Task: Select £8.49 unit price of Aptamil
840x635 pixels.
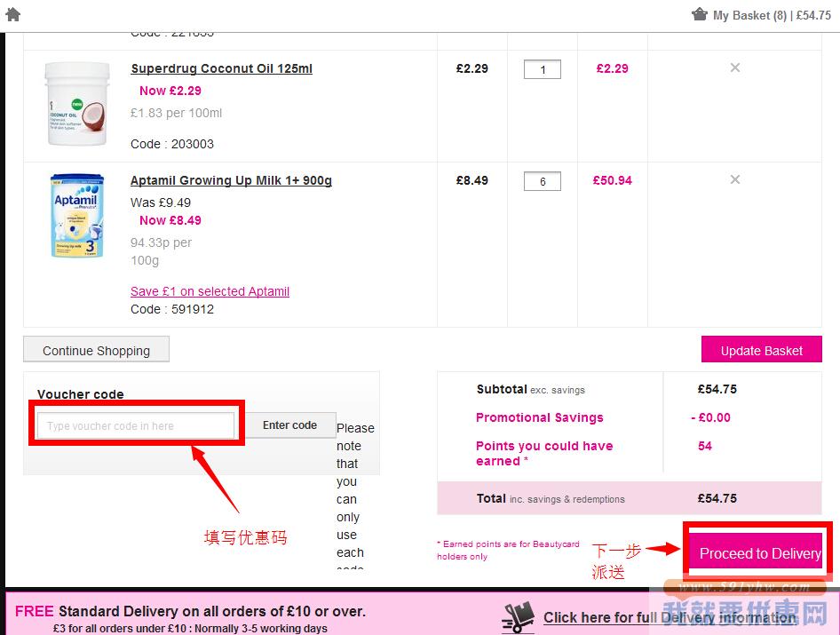Action: pyautogui.click(x=472, y=180)
